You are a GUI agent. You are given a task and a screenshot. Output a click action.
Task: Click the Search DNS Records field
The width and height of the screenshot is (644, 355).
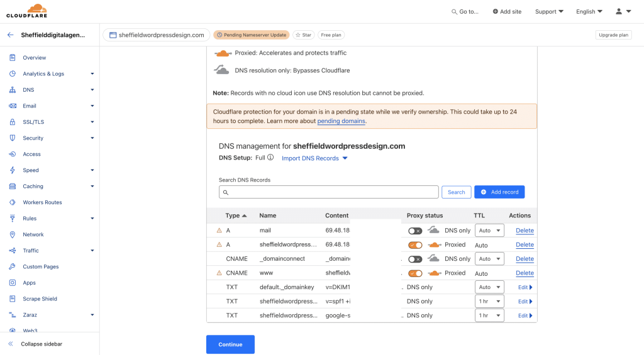[328, 192]
